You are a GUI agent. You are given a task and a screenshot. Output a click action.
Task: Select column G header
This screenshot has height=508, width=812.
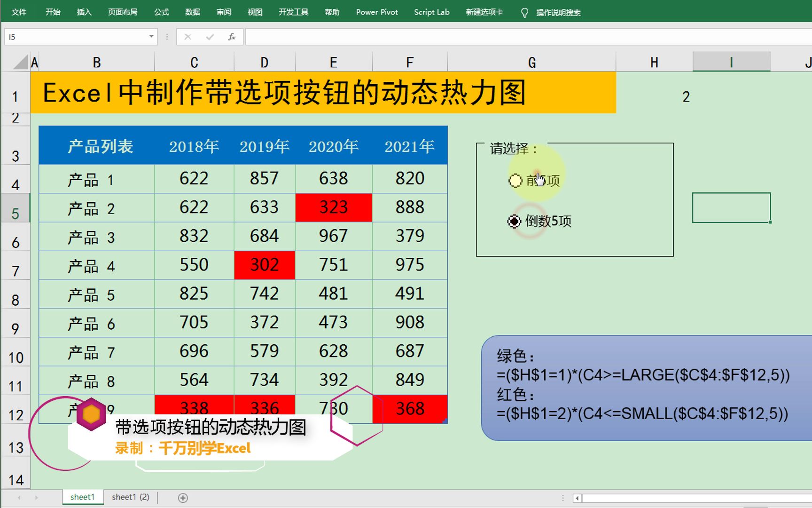pyautogui.click(x=532, y=62)
